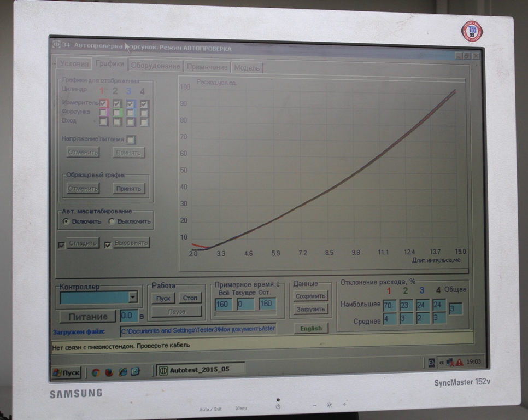Switch to the Оборудование tab
Screen dimensions: 528x420
coord(156,66)
